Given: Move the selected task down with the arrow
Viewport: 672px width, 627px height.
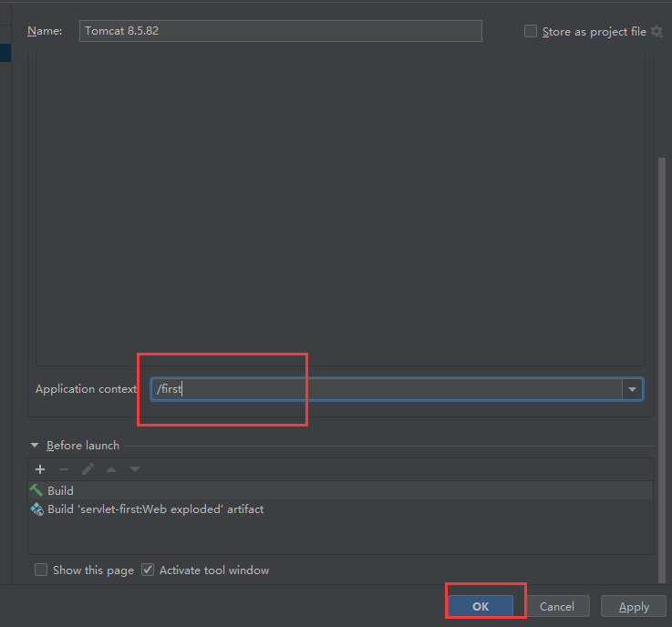Looking at the screenshot, I should pyautogui.click(x=135, y=469).
